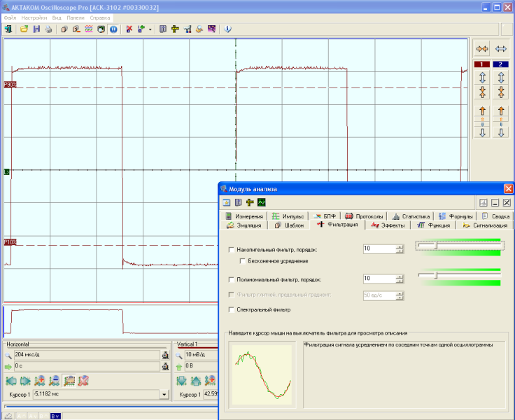This screenshot has width=515, height=420.
Task: Open toolbar dropdown arrow next to green flag
Action: point(150,29)
